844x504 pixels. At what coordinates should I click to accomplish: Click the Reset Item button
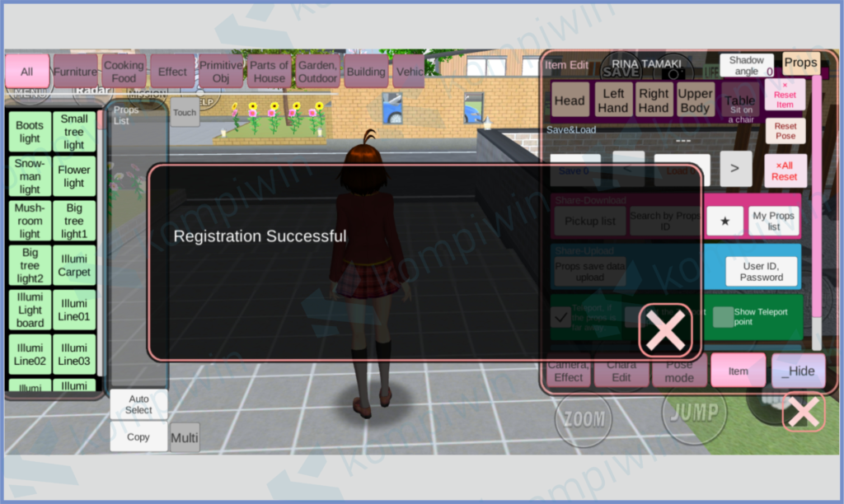click(785, 95)
